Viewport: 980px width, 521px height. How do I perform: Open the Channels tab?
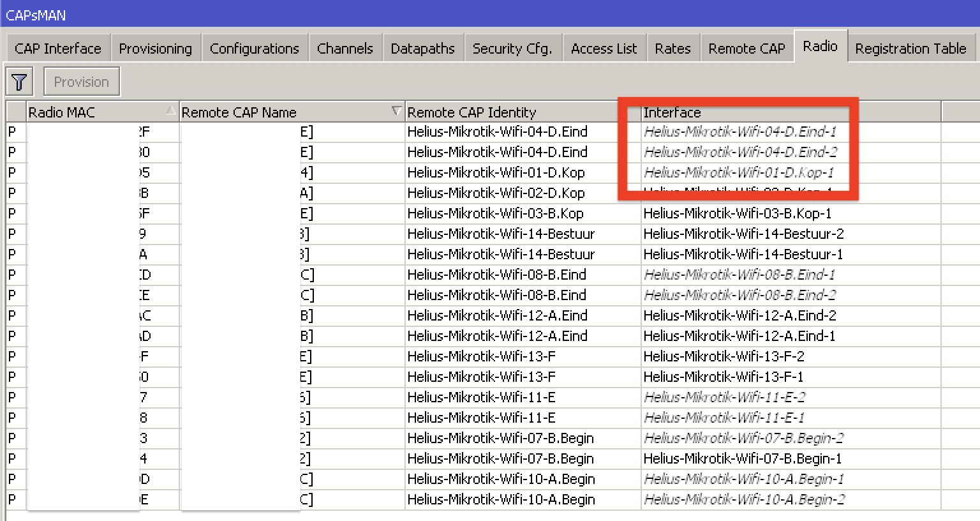point(345,47)
